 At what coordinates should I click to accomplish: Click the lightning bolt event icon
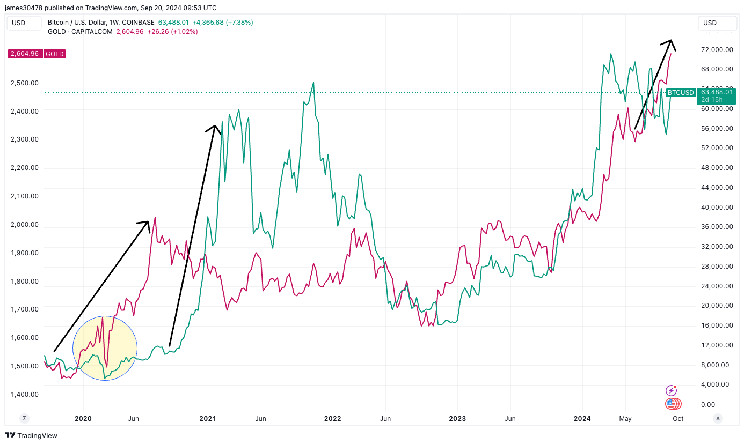[x=672, y=389]
